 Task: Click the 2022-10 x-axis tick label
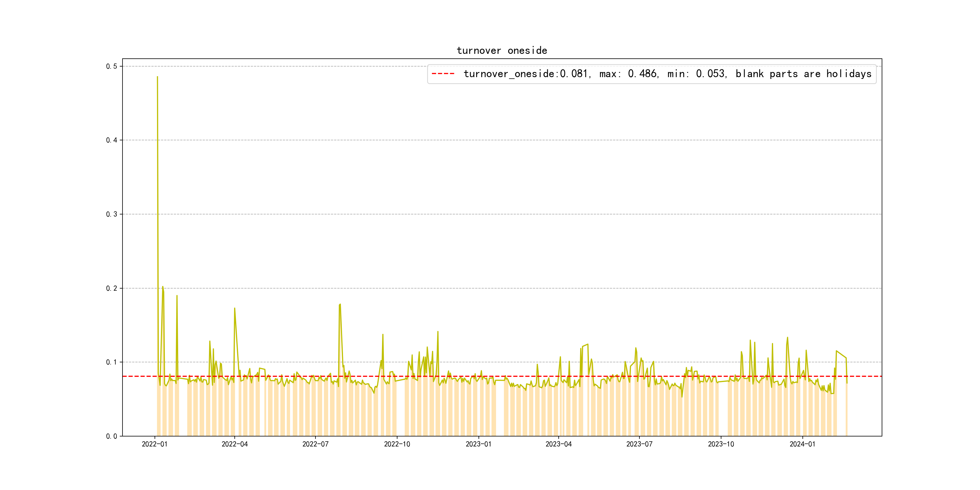click(397, 444)
